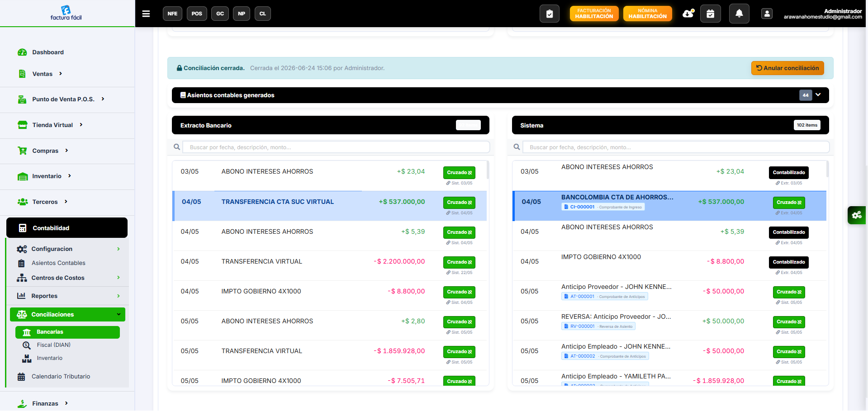Collapse the Conciliaciones submenu
This screenshot has height=411, width=868.
point(67,315)
